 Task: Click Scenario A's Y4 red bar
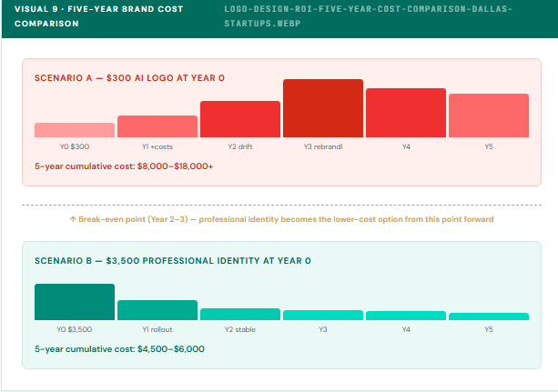click(x=406, y=113)
